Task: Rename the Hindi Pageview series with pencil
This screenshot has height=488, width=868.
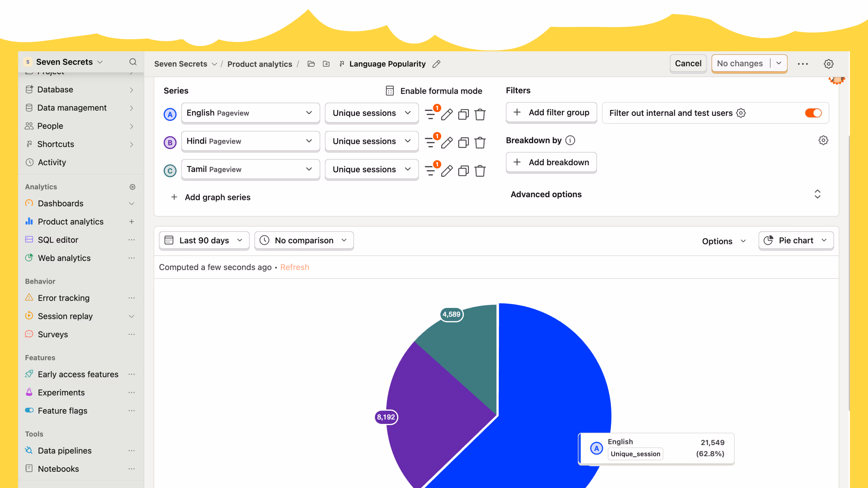Action: [x=447, y=143]
